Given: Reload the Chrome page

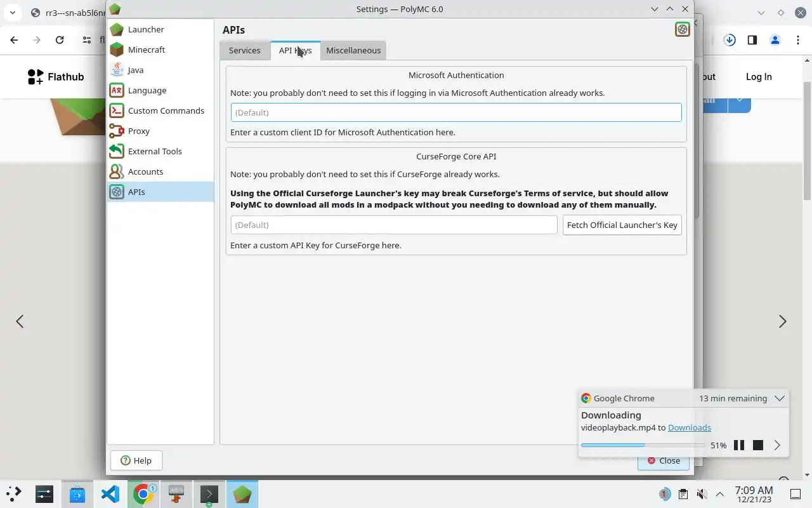Looking at the screenshot, I should click(x=60, y=40).
